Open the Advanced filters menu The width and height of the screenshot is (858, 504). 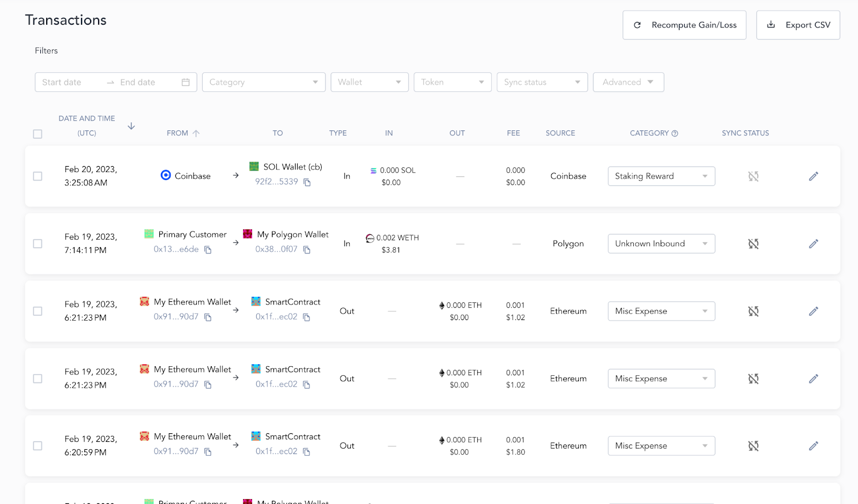[628, 82]
